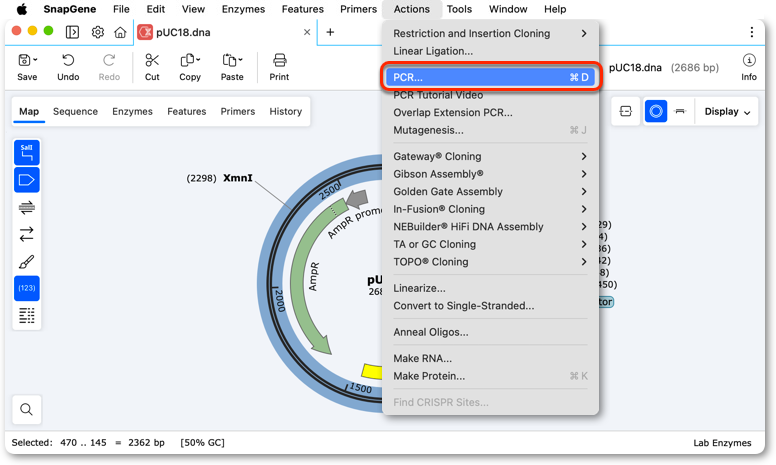The width and height of the screenshot is (776, 465).
Task: Switch to the Primers tab
Action: click(238, 111)
